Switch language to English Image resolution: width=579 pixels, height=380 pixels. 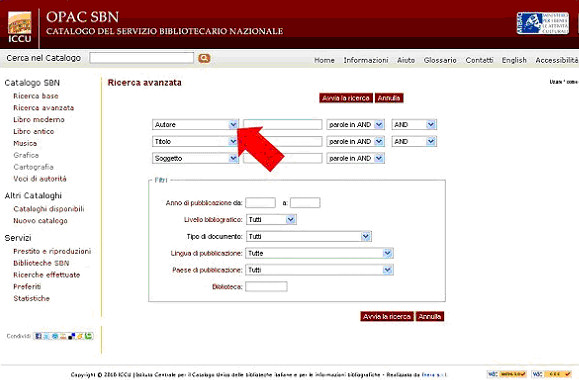pos(514,60)
